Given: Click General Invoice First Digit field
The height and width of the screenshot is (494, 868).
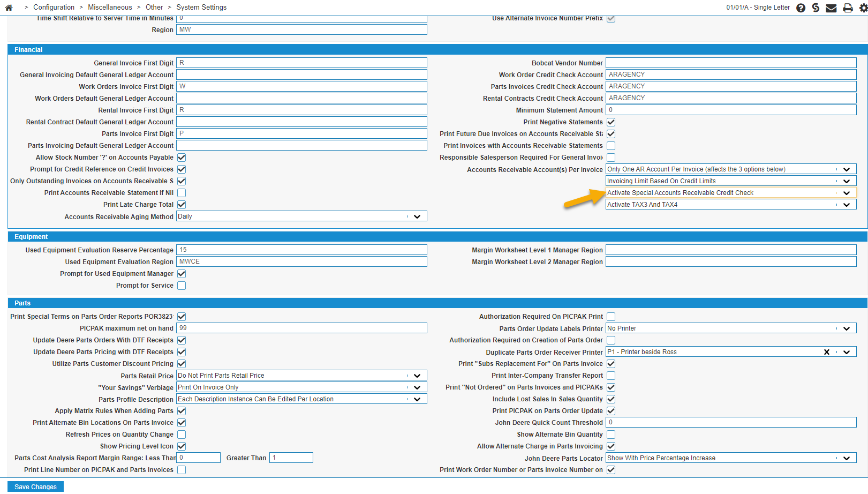Looking at the screenshot, I should point(301,63).
